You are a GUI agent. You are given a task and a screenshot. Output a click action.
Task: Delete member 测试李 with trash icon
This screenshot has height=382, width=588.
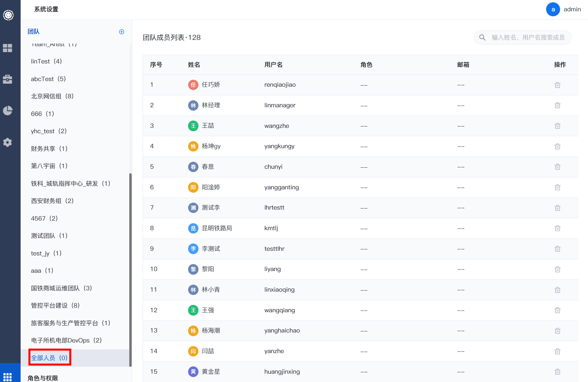(558, 208)
